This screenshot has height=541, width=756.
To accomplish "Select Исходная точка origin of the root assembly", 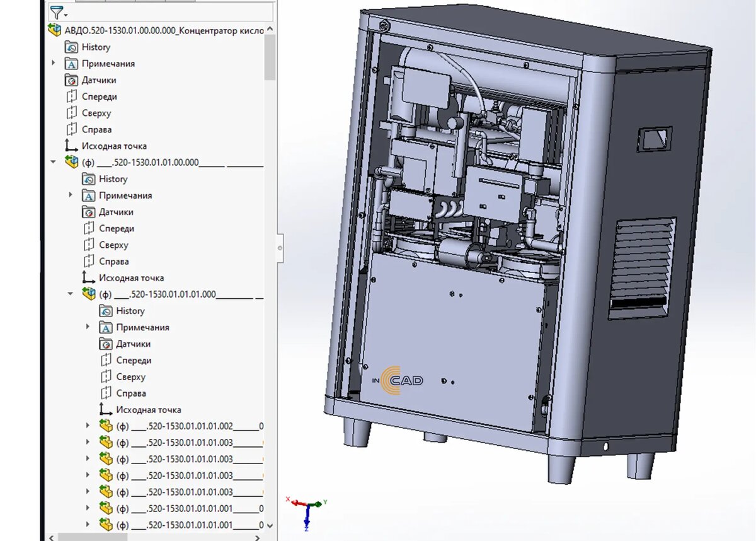I will 106,146.
